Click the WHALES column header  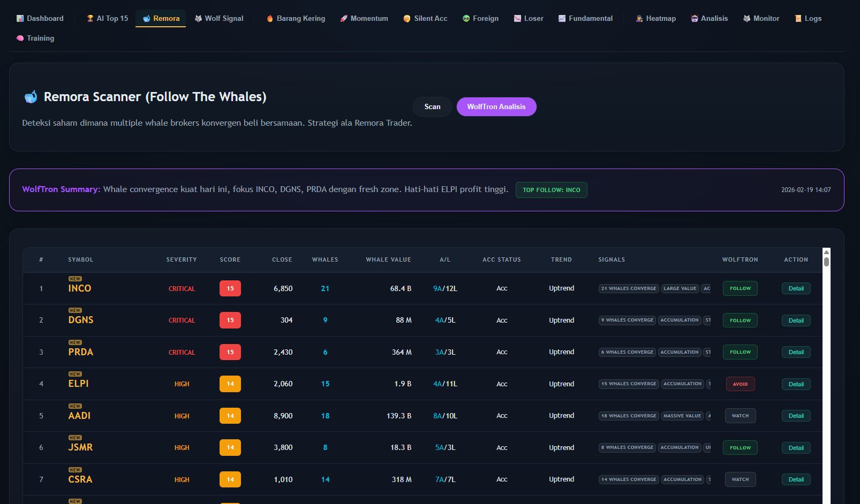325,260
